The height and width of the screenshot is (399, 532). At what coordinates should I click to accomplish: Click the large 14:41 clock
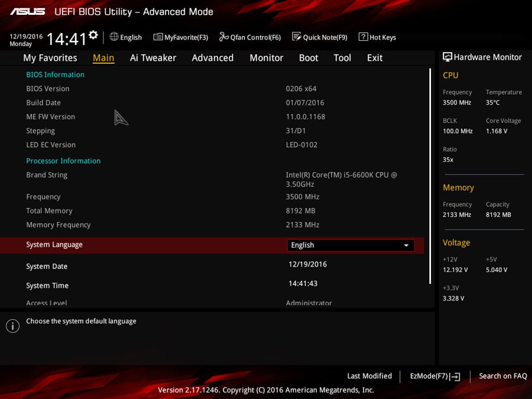coord(66,38)
